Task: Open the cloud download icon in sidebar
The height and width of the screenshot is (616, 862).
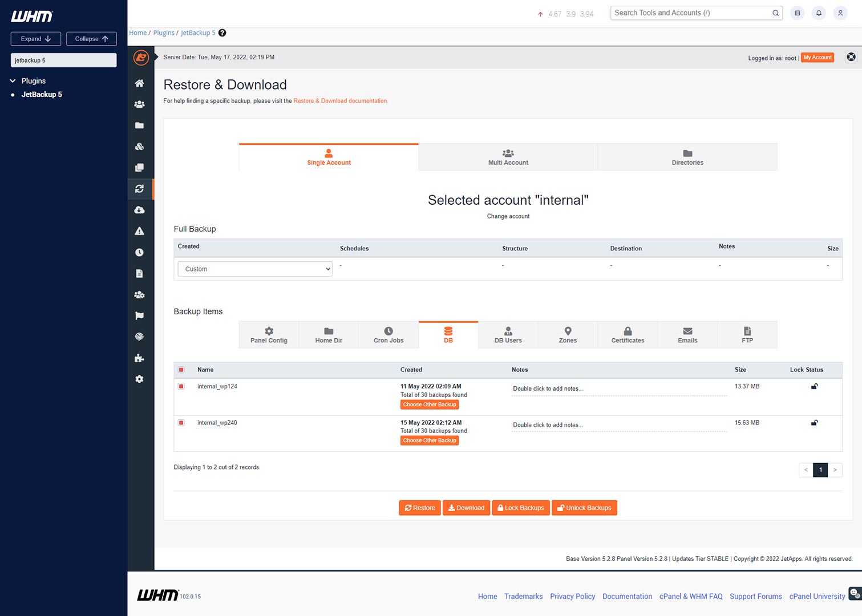Action: point(139,210)
